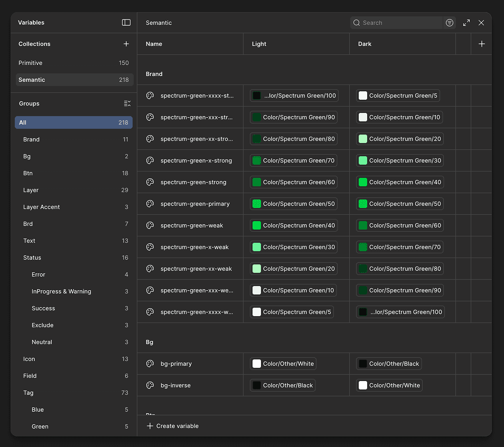Select the All groups item
The image size is (504, 447).
tap(73, 122)
